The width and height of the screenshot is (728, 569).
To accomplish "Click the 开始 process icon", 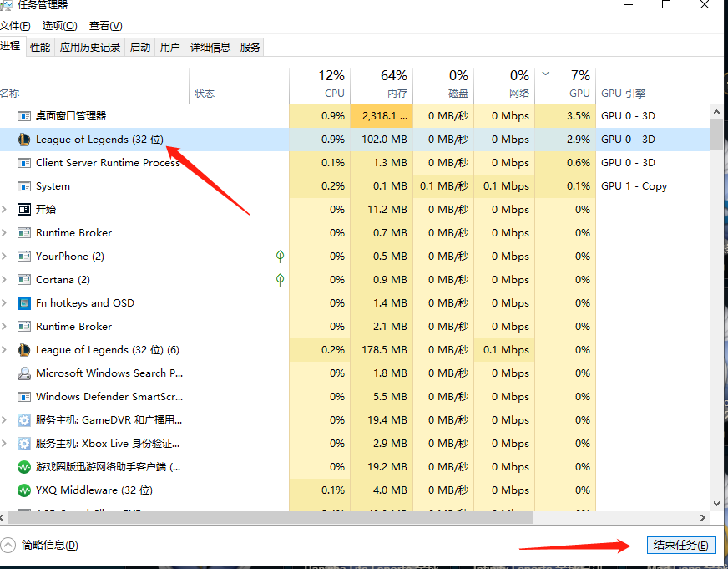I will [x=23, y=210].
